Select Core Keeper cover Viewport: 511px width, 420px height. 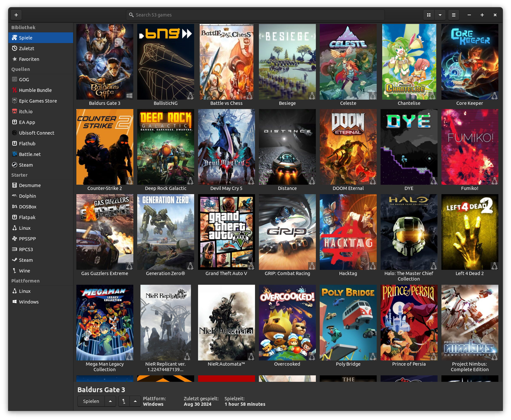tap(470, 62)
